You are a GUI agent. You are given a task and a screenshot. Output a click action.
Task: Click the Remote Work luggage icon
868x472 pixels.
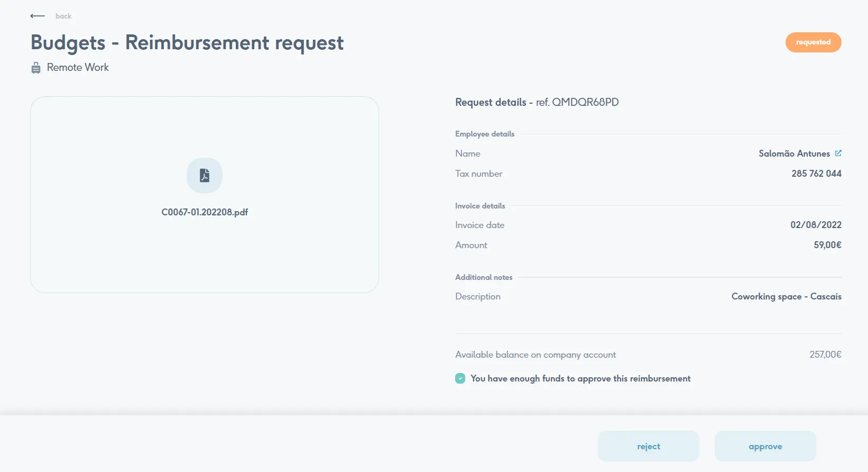(x=36, y=68)
